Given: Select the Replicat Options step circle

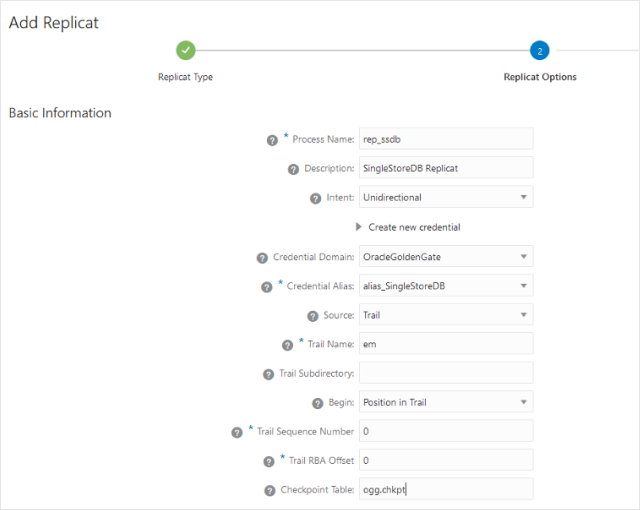Looking at the screenshot, I should pos(540,51).
